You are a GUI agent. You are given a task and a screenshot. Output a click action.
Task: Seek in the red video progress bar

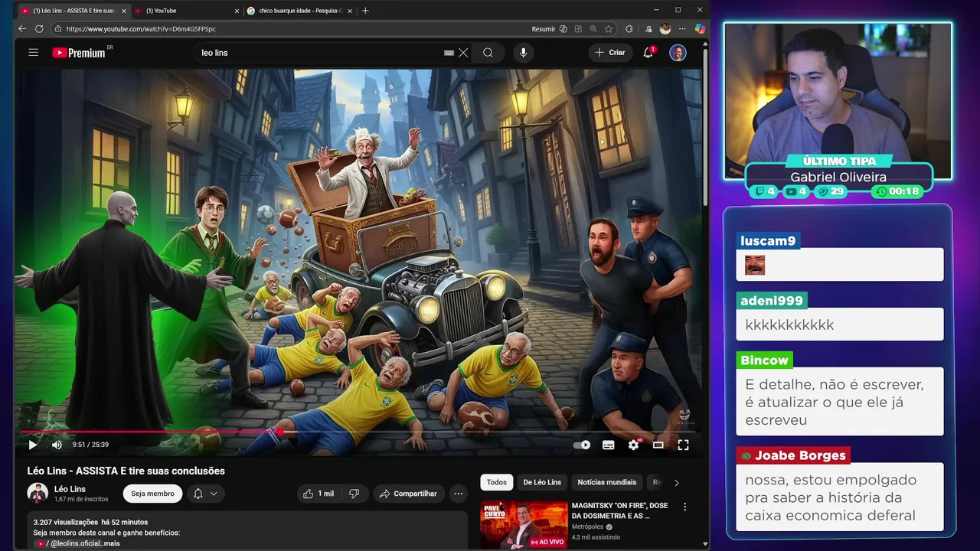358,432
